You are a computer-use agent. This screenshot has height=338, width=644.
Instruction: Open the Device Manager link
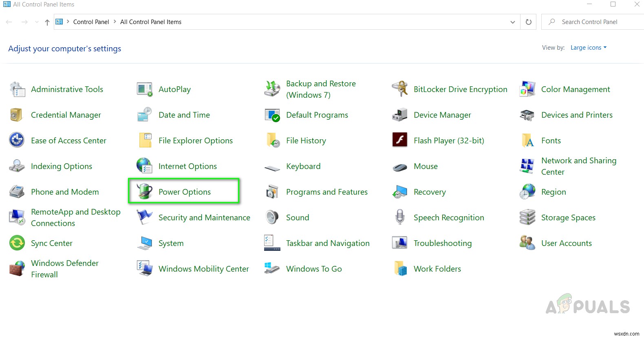(x=442, y=115)
